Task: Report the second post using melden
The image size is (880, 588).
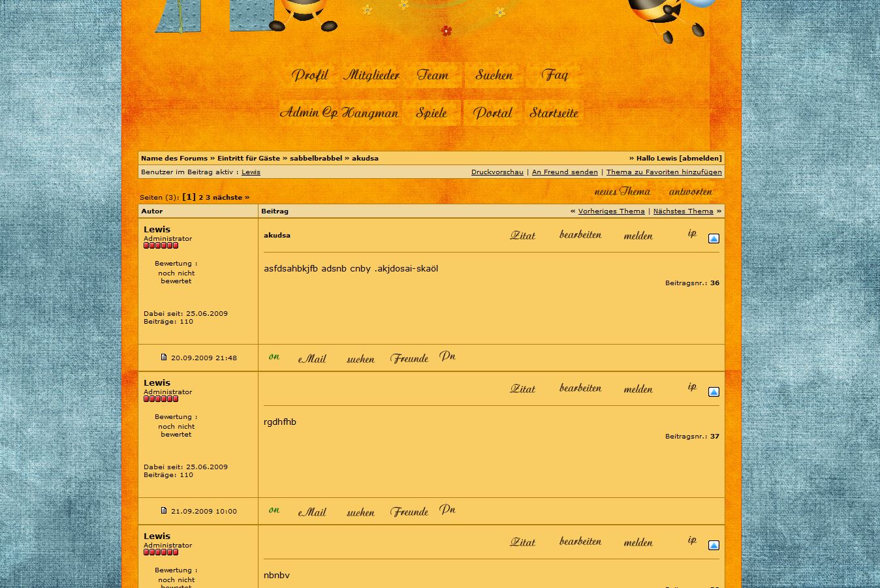Action: tap(638, 389)
